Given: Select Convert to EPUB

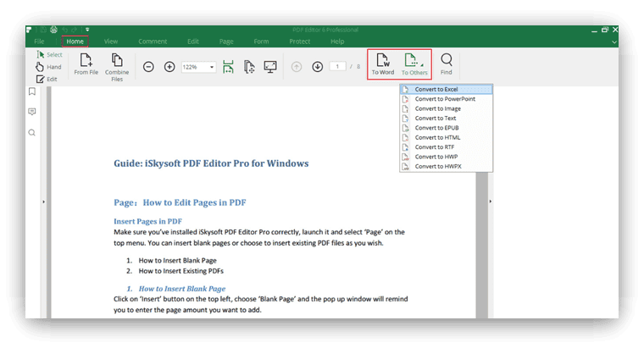Looking at the screenshot, I should click(446, 128).
